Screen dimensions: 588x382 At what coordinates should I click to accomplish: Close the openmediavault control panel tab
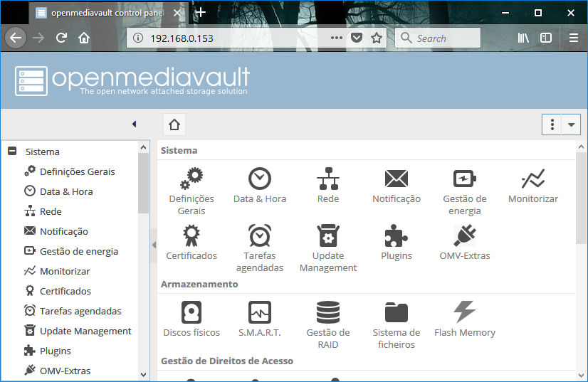point(177,13)
